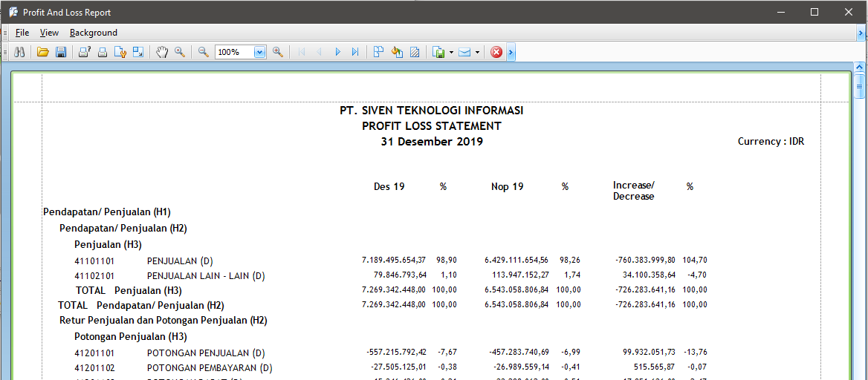
Task: Click the Open folder icon
Action: click(42, 52)
